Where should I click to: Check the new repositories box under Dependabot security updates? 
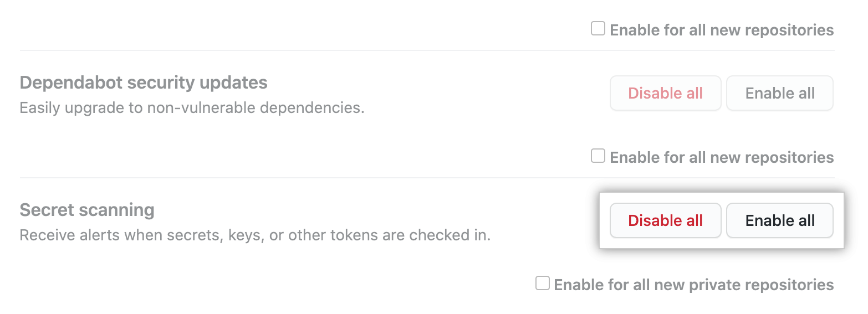(x=598, y=156)
